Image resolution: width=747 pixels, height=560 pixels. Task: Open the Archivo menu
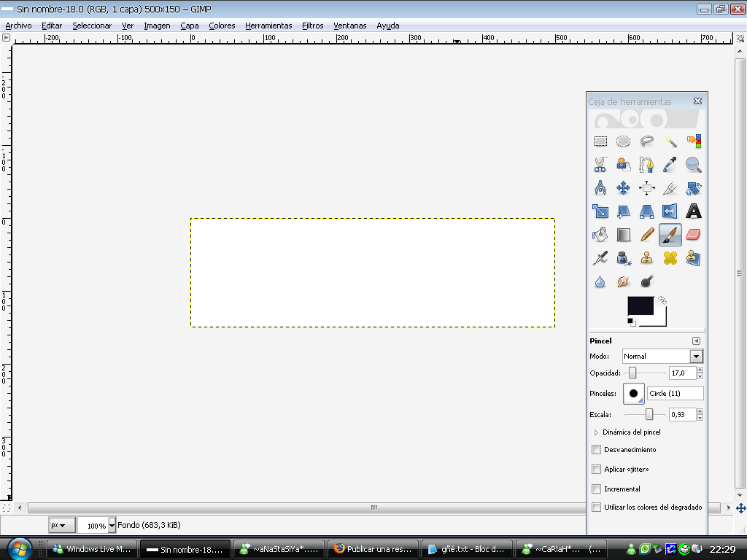point(18,26)
